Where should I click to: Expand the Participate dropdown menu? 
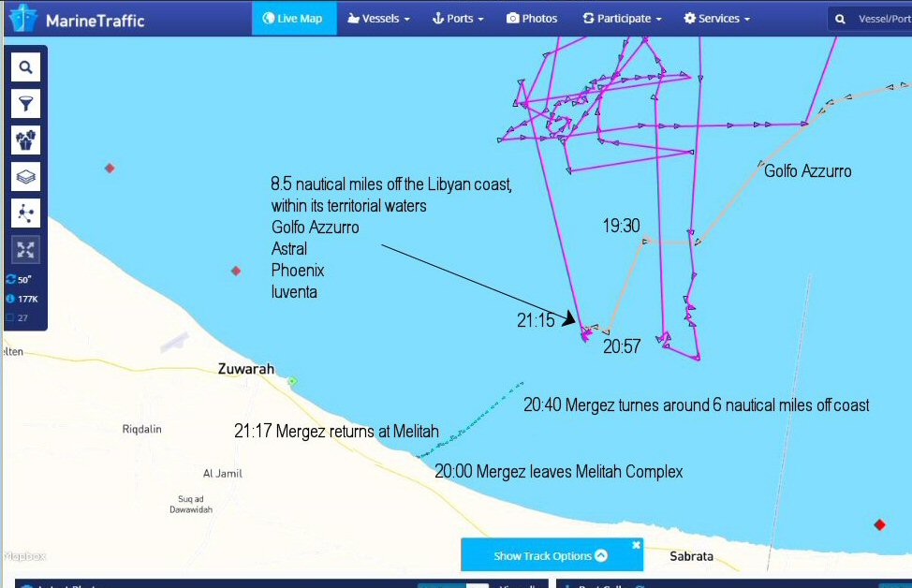click(x=622, y=19)
